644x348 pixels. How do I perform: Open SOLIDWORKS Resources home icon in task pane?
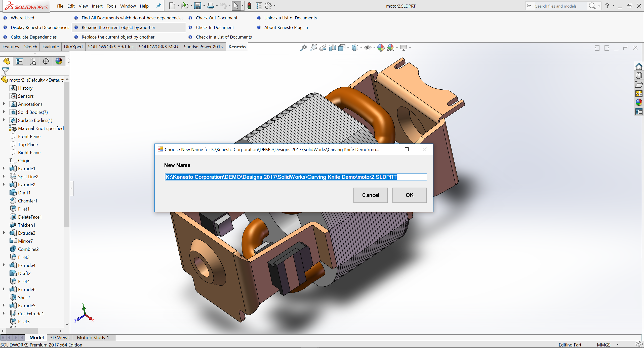click(639, 66)
